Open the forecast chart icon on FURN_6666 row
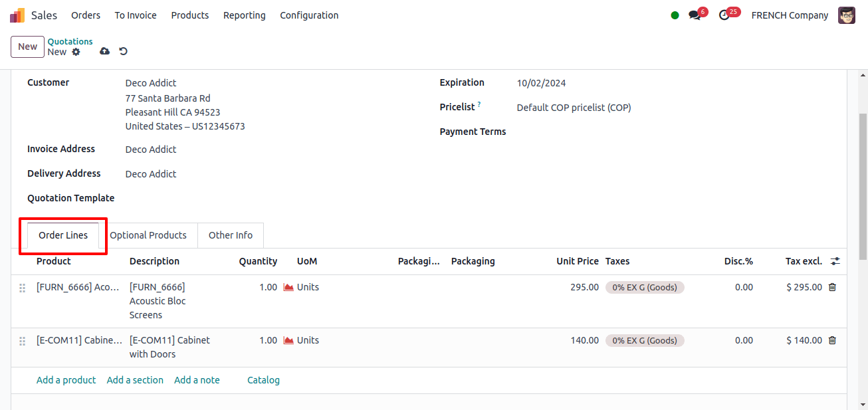This screenshot has height=410, width=868. [288, 287]
